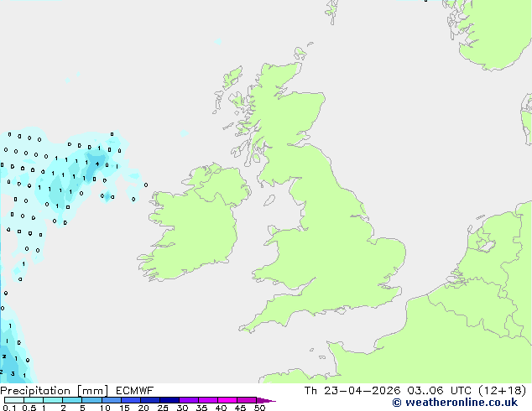Viewport: 532px width, 411px height.
Task: Click the legend scale label '30'
Action: click(182, 408)
